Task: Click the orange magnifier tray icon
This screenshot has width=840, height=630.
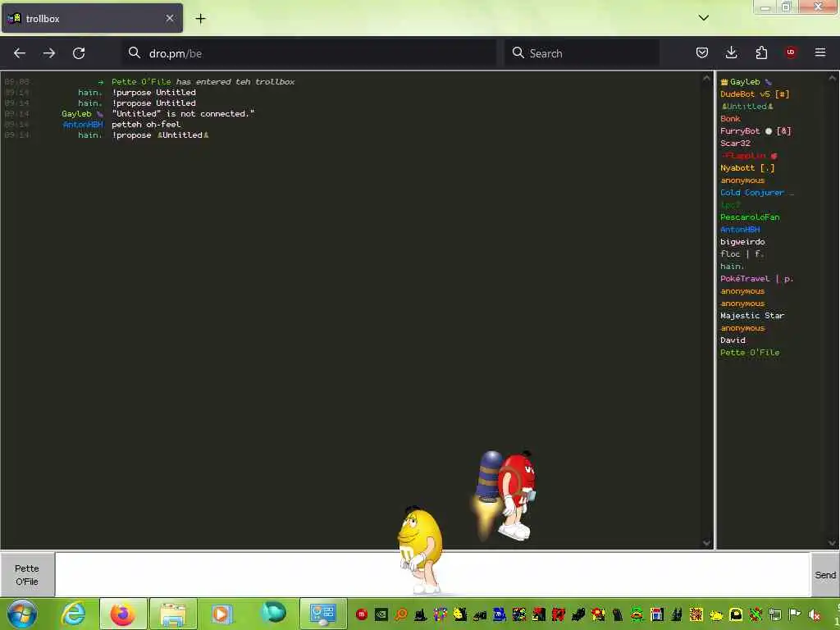Action: click(x=400, y=614)
